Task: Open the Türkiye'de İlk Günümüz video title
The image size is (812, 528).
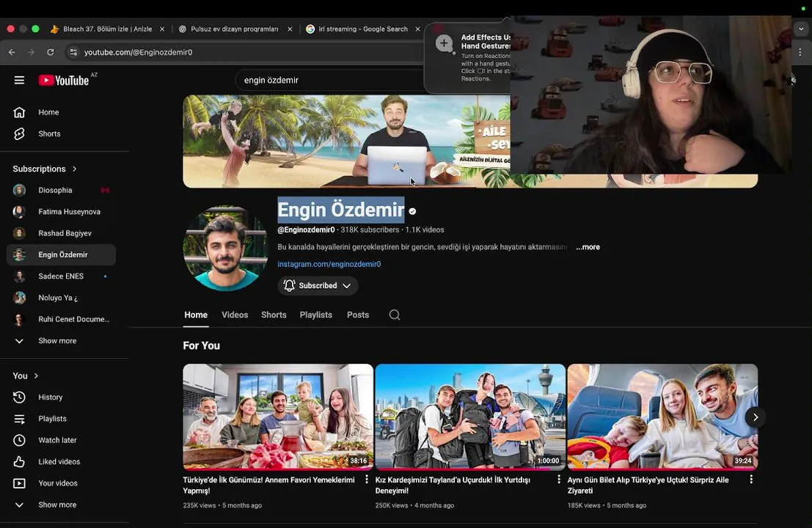Action: tap(268, 485)
